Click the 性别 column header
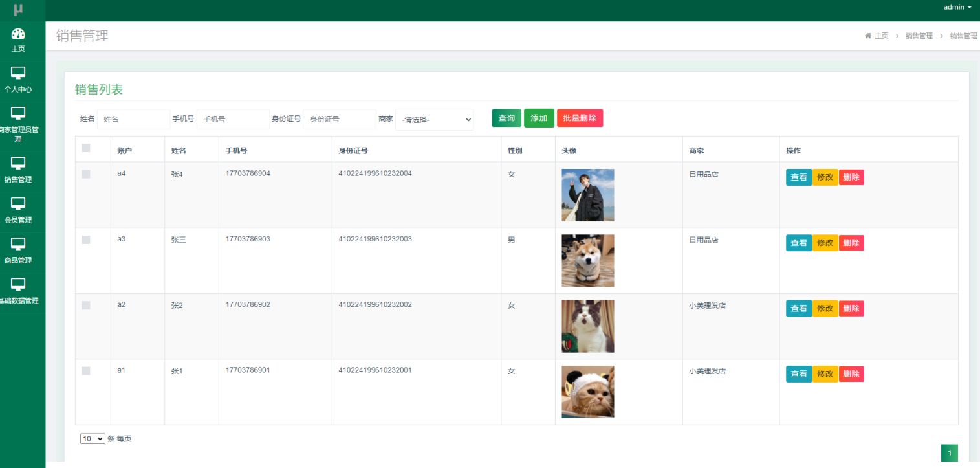The width and height of the screenshot is (980, 468). click(x=515, y=151)
